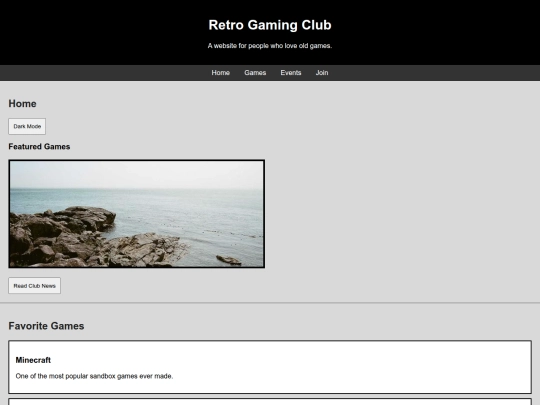Screen dimensions: 540x405
Task: Select the featured seaside rocks image
Action: 137,214
